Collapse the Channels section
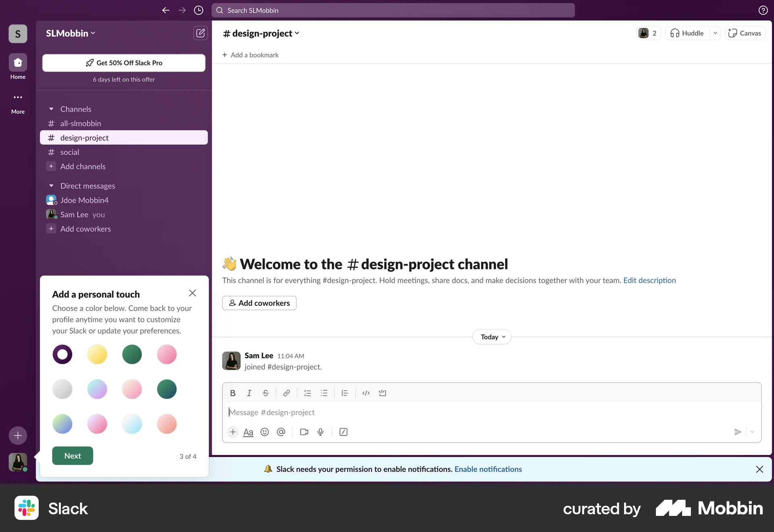The image size is (774, 532). [51, 109]
